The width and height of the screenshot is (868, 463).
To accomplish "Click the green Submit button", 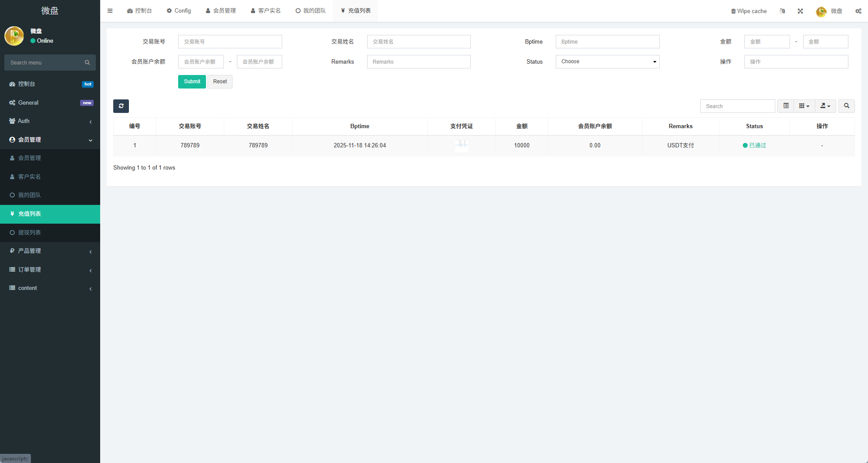I will (x=192, y=82).
